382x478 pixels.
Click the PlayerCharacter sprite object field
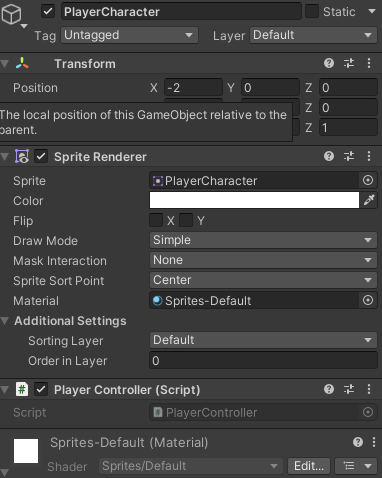(x=254, y=180)
